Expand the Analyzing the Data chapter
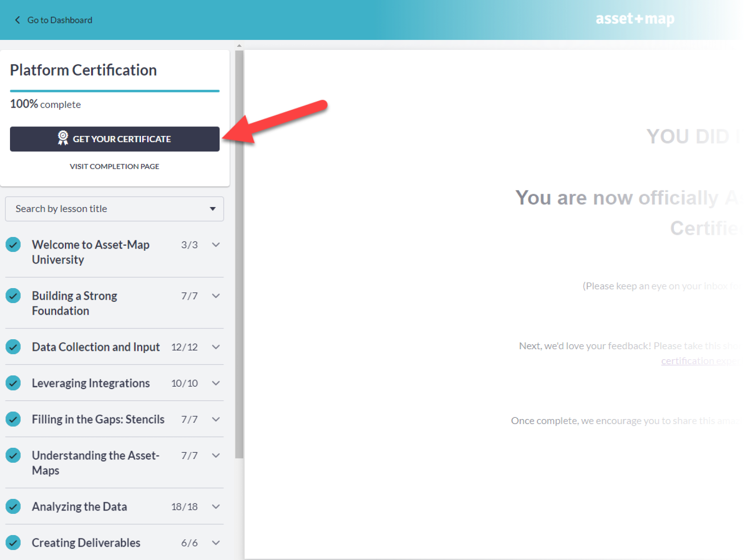Image resolution: width=745 pixels, height=560 pixels. (216, 506)
